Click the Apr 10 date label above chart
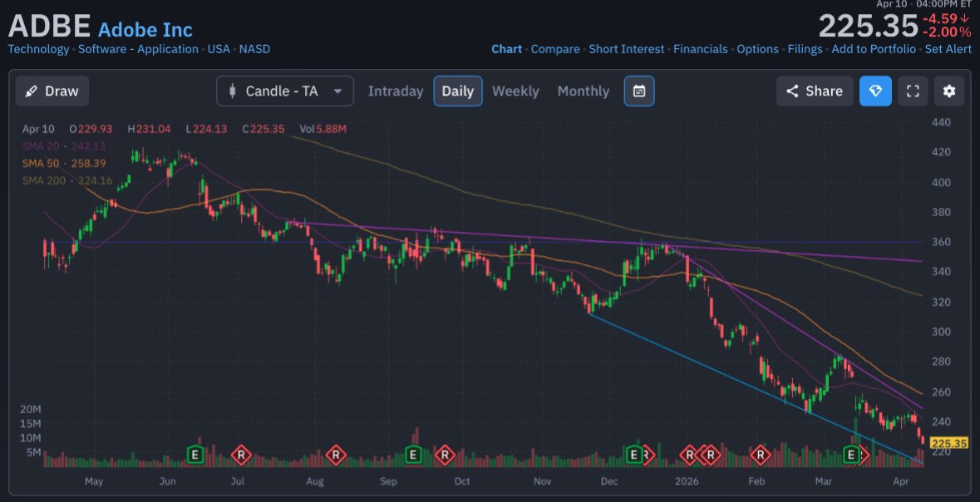Viewport: 980px width, 502px height. coord(38,130)
